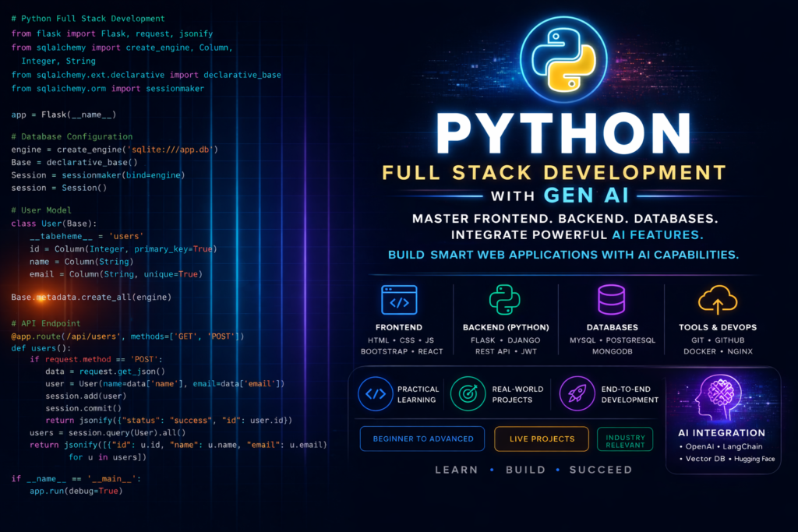Screen dimensions: 798x532
Task: Click the class User(Base) code line
Action: click(49, 224)
